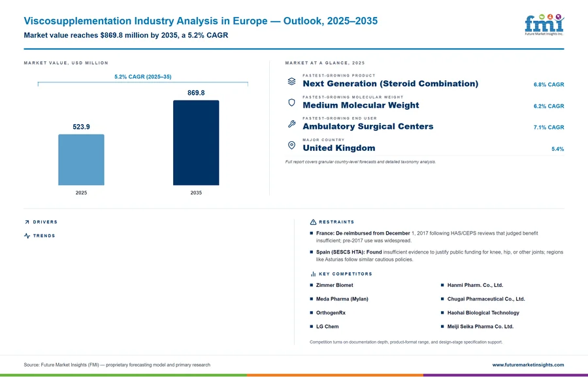
Task: Click the location pin icon beside United Kingdom
Action: click(x=291, y=145)
